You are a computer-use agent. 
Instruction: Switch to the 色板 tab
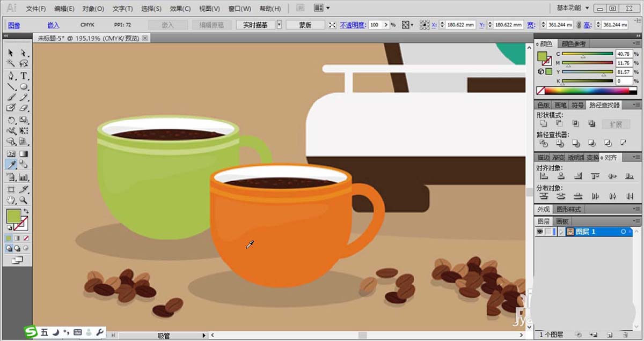544,105
